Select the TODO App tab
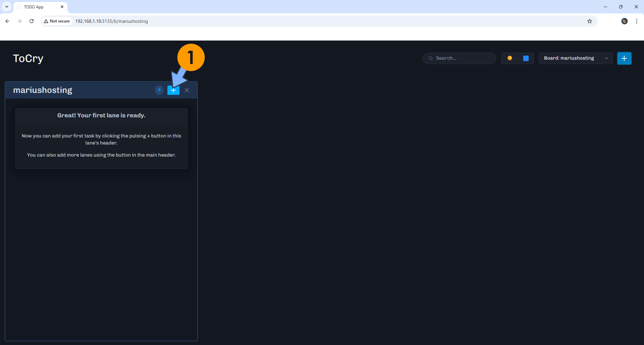Viewport: 644px width, 345px height. coord(40,7)
